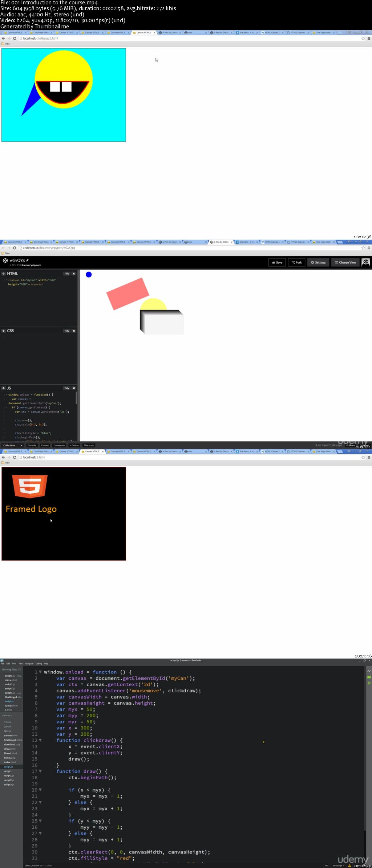
Task: Close the HTML editor panel
Action: pyautogui.click(x=74, y=273)
